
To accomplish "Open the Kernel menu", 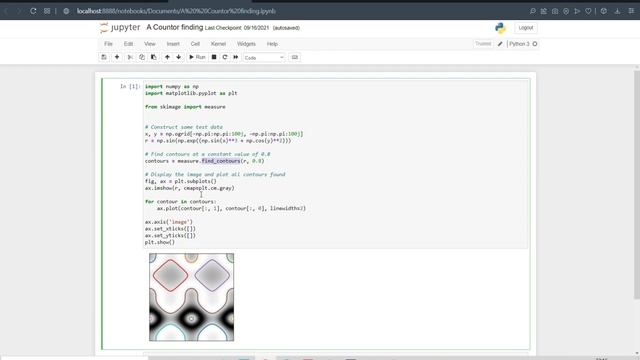I will point(218,44).
